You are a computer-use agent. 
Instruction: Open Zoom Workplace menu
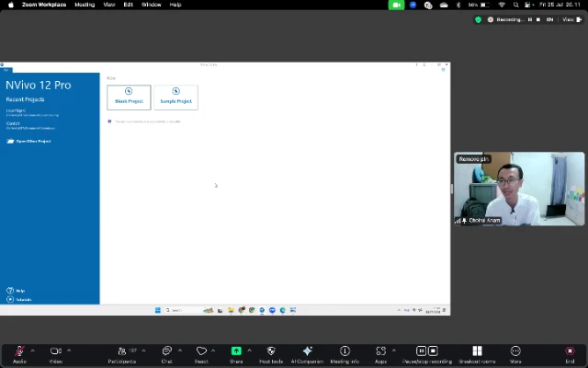click(44, 5)
